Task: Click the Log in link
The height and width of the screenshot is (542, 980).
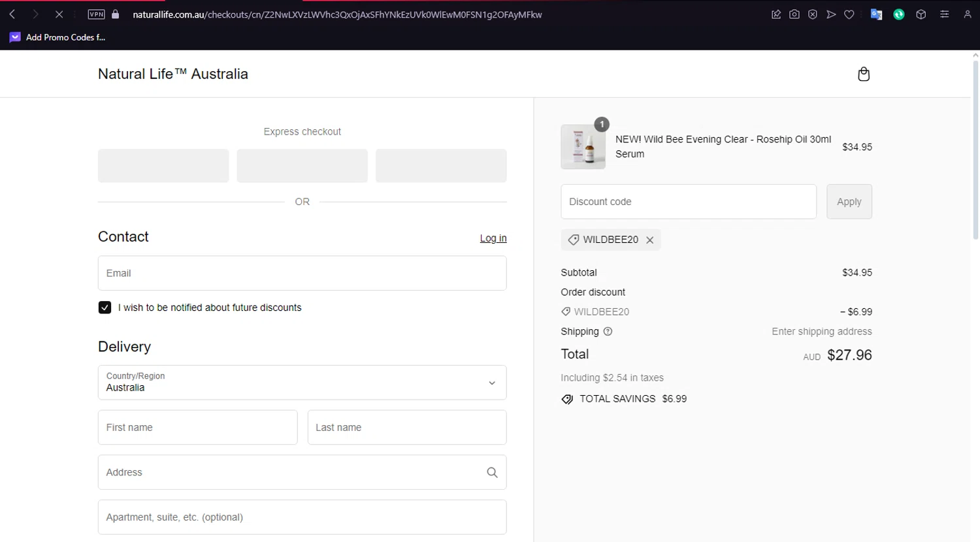Action: (x=493, y=238)
